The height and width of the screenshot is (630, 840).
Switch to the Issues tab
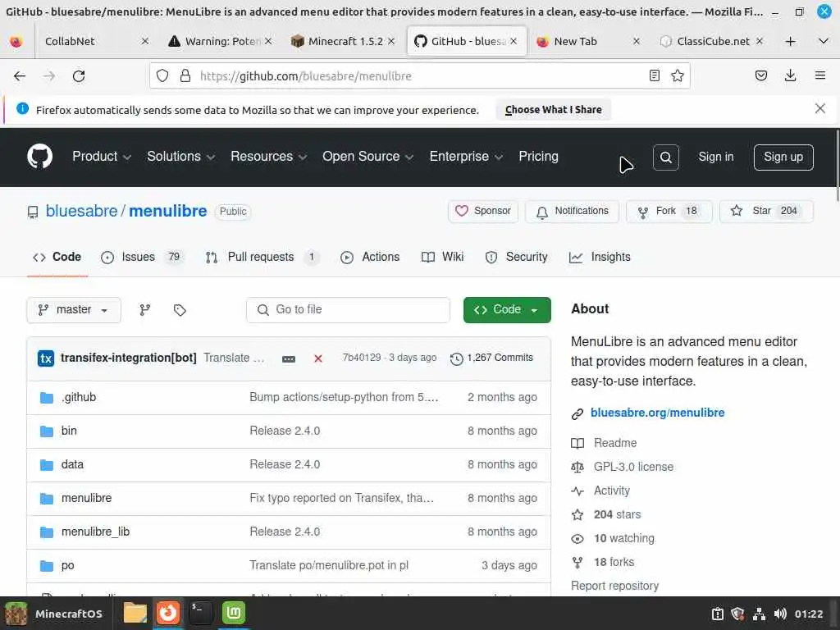[142, 257]
